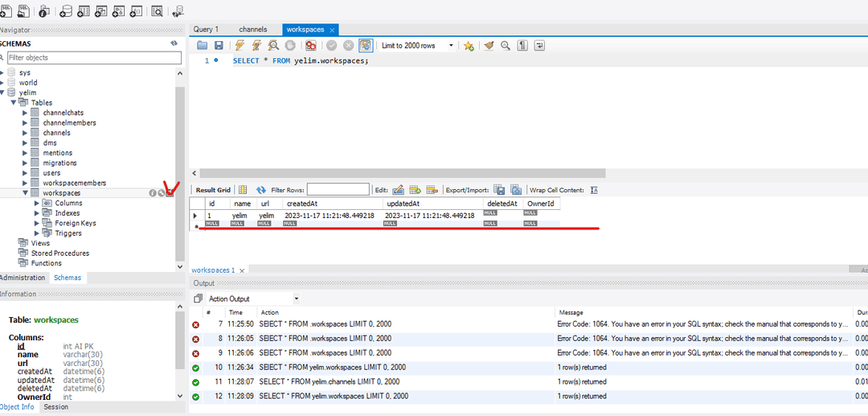This screenshot has width=868, height=416.
Task: Save the SQL script with the floppy disk icon
Action: point(219,45)
